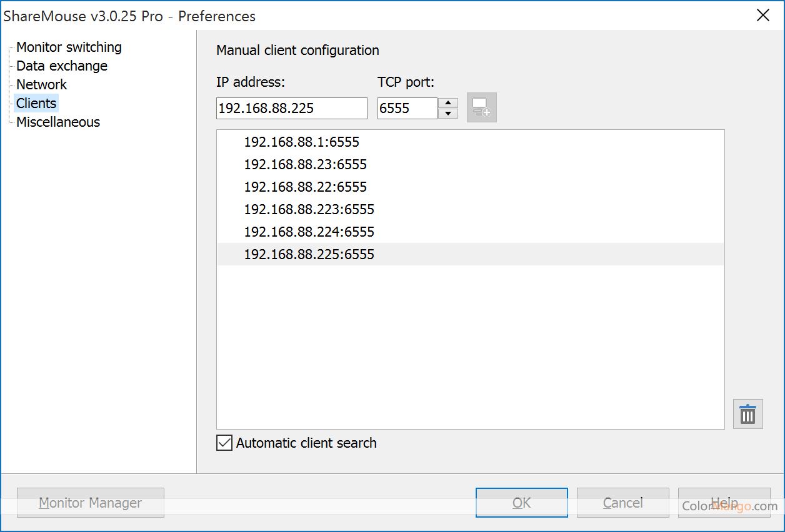Decrease TCP port with down arrow
785x532 pixels.
[447, 114]
